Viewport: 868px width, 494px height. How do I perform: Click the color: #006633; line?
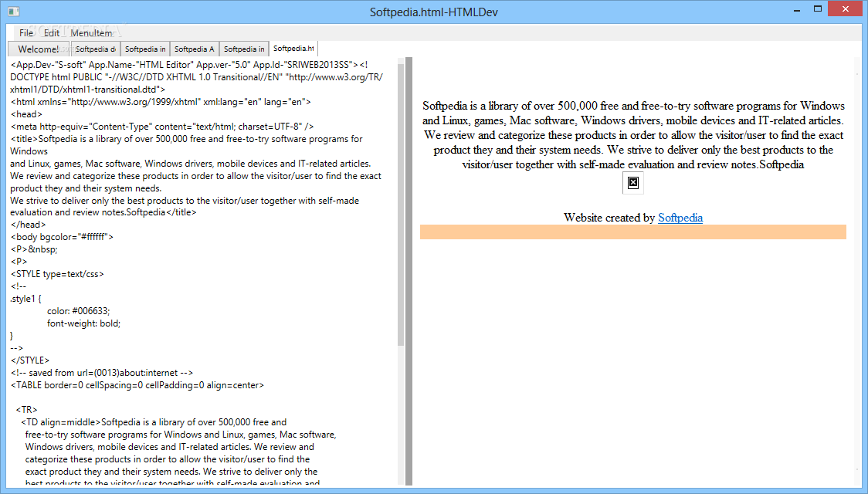[x=79, y=311]
